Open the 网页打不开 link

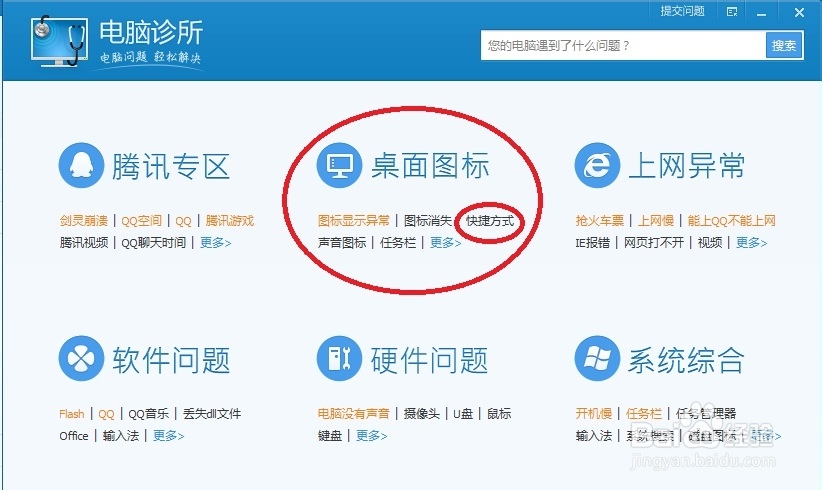(x=654, y=243)
